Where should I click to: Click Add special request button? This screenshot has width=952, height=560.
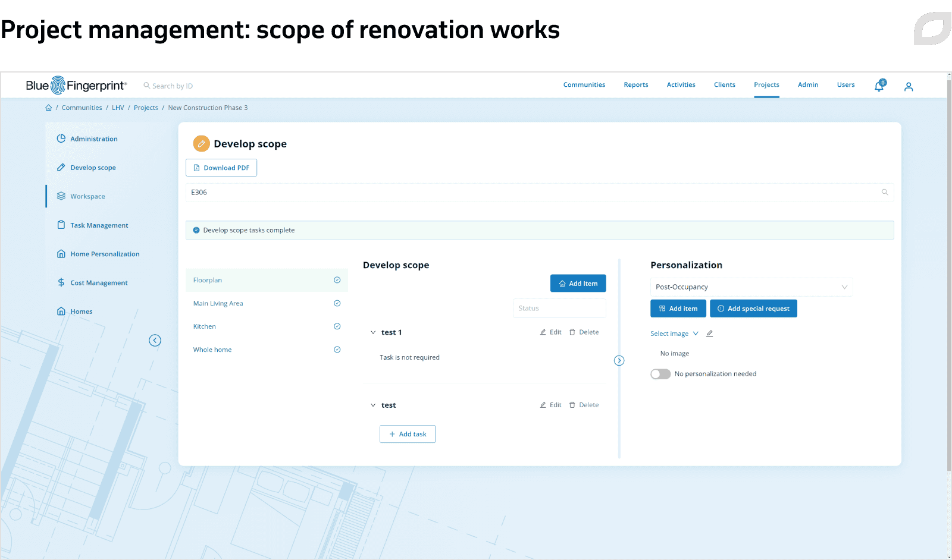tap(753, 309)
